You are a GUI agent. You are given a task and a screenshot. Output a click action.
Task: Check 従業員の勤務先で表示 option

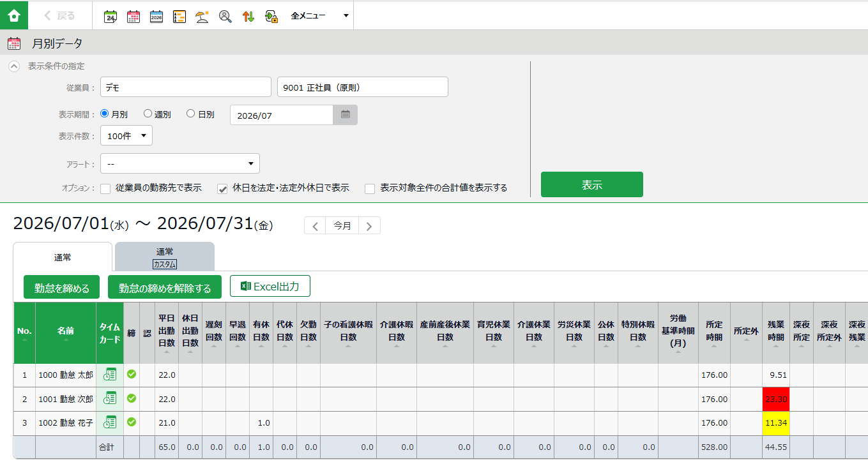(x=106, y=188)
